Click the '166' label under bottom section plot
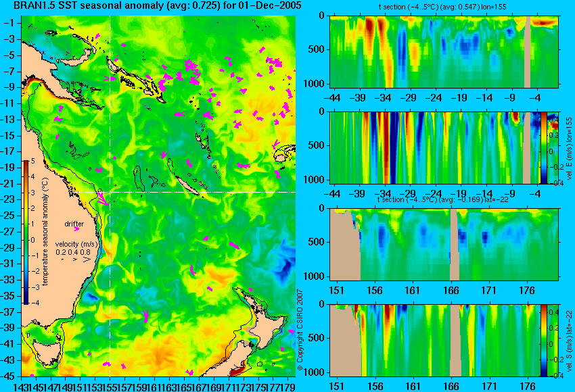Viewport: 575px width, 392px height. (x=451, y=387)
